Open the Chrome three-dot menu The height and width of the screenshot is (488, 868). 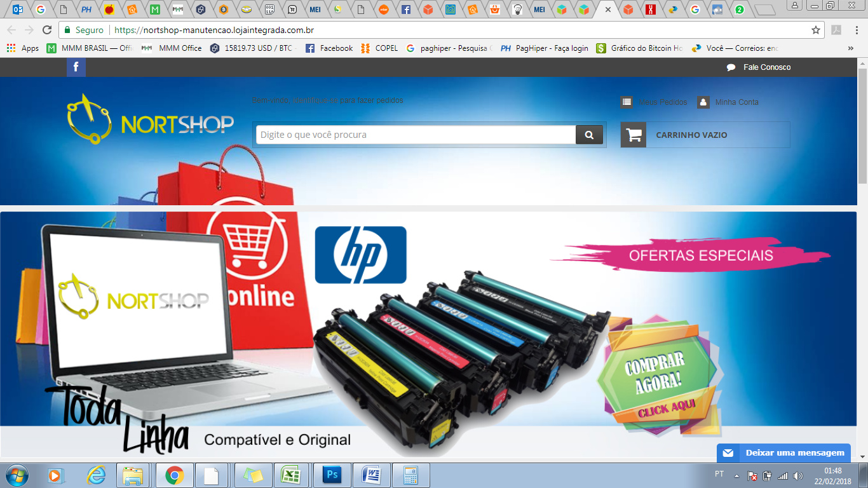tap(857, 30)
